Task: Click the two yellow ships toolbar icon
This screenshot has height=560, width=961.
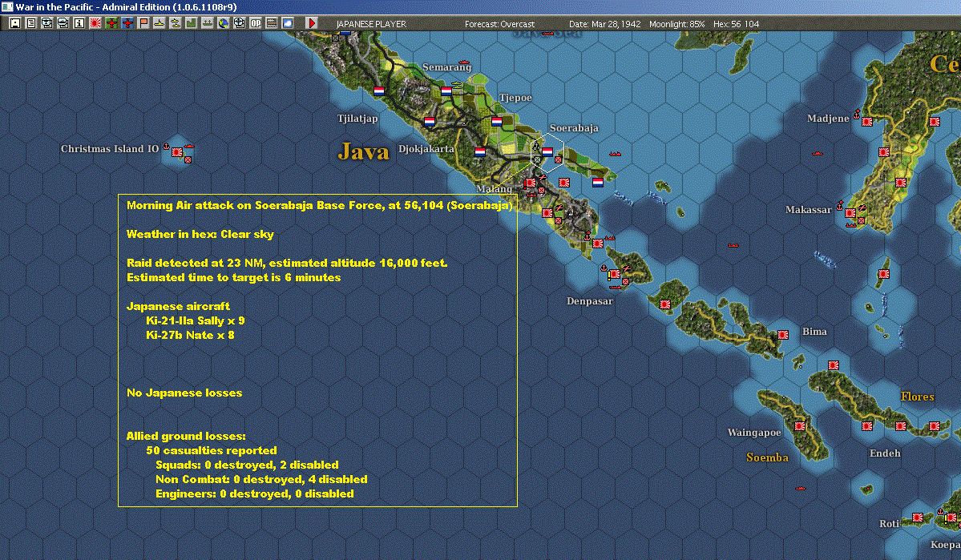Action: (x=175, y=23)
